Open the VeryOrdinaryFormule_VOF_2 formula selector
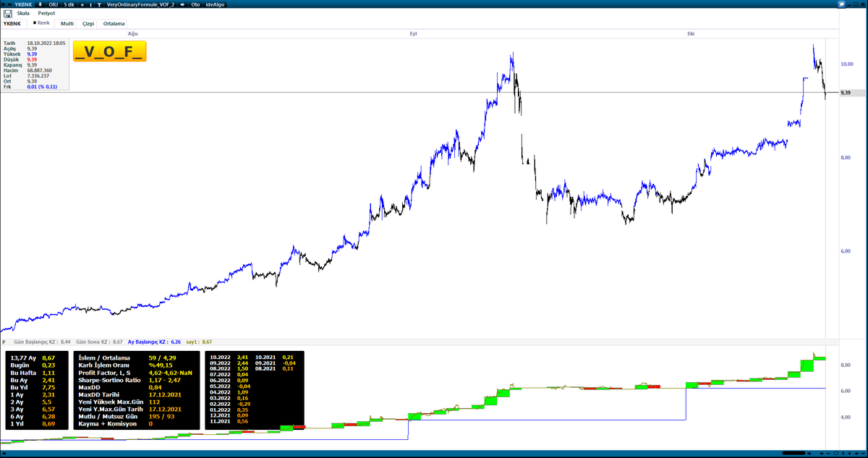 (140, 4)
